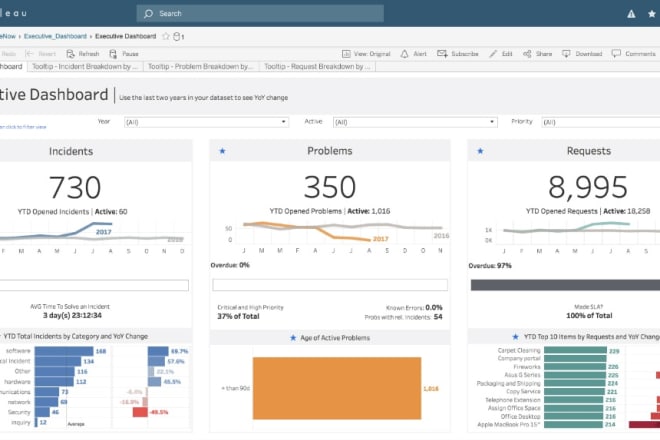
Task: Click the star icon beside Requests
Action: [x=480, y=151]
